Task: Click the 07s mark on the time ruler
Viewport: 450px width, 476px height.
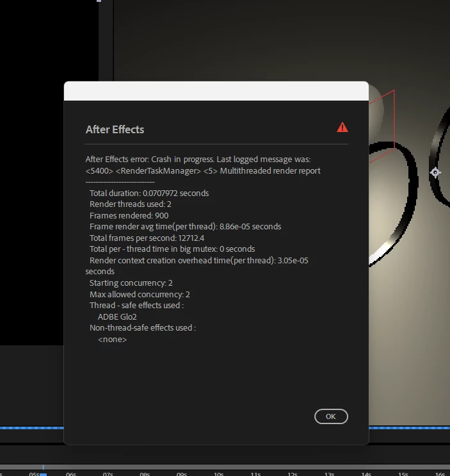Action: [108, 474]
